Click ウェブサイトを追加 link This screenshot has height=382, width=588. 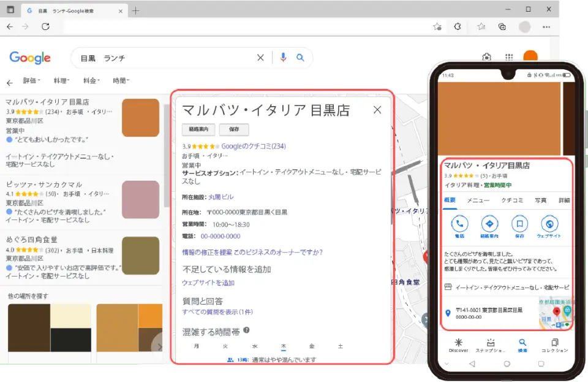click(208, 283)
